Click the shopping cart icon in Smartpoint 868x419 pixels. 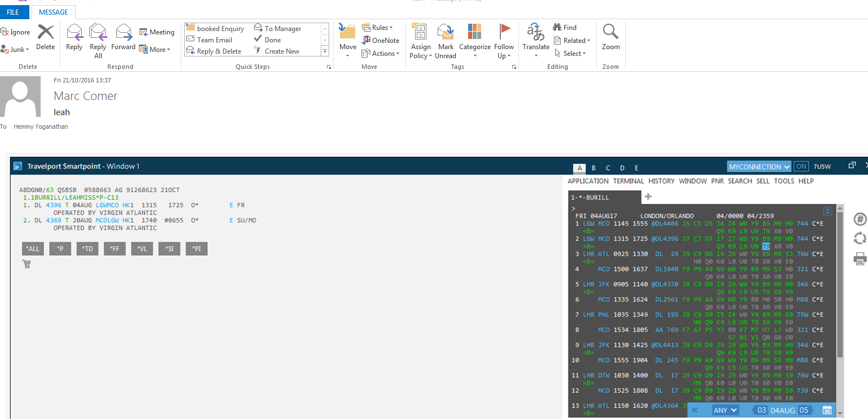pyautogui.click(x=27, y=264)
